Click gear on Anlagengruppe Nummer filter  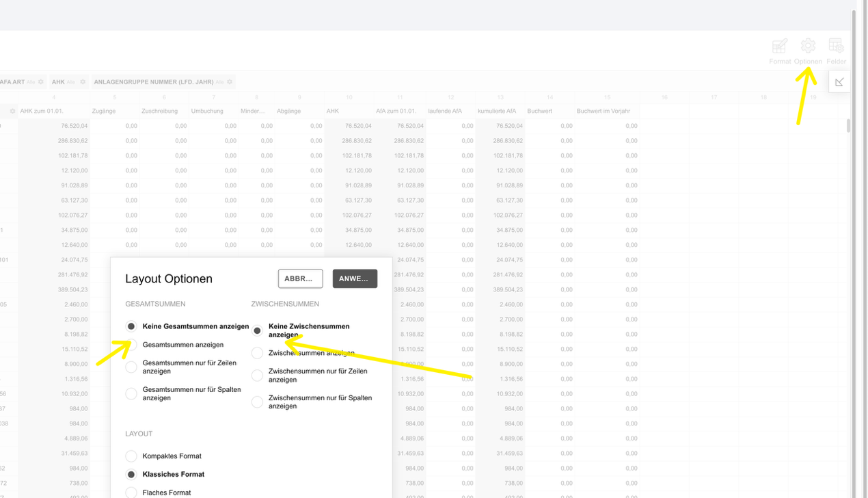pyautogui.click(x=230, y=82)
